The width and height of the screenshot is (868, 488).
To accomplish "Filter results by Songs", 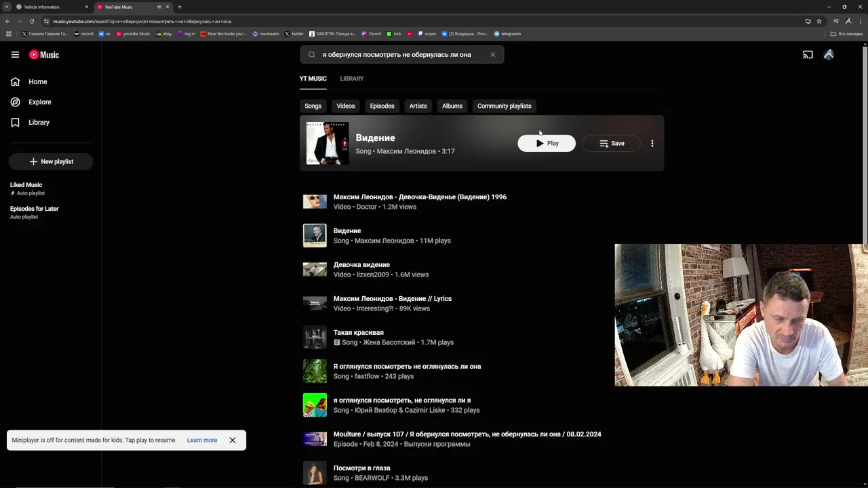I will pos(313,106).
